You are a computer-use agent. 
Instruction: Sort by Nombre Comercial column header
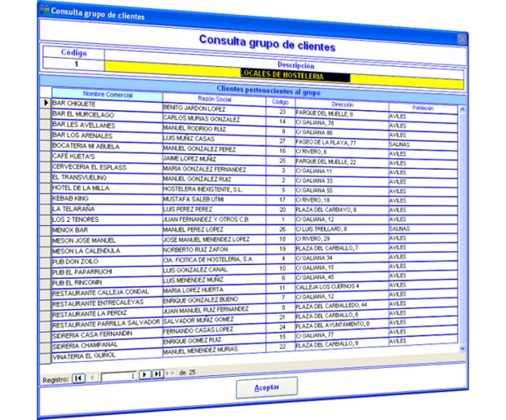click(108, 95)
